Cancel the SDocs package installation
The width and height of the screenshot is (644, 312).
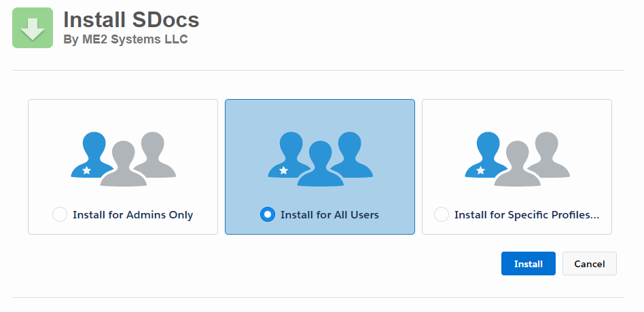tap(590, 264)
